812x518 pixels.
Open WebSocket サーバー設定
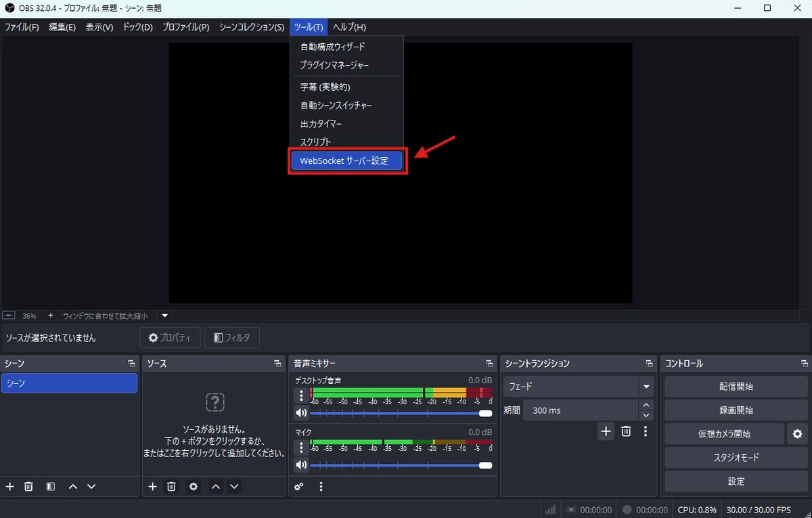(346, 161)
